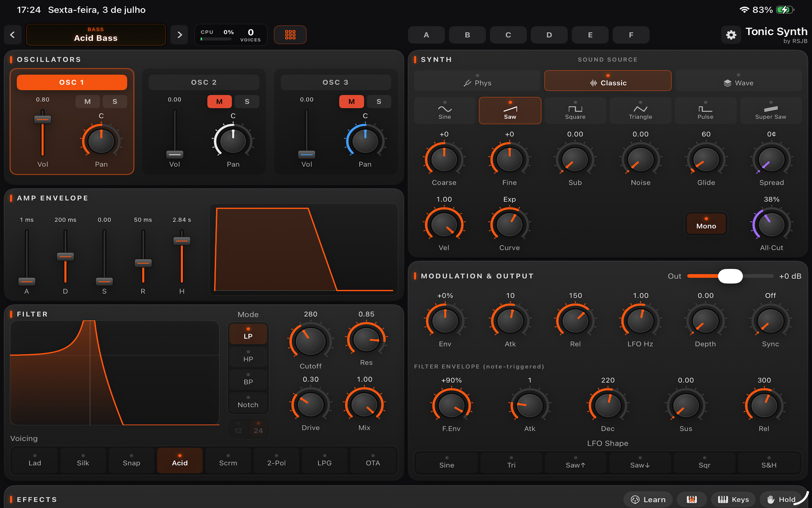Tap the battery charging icon
The width and height of the screenshot is (812, 508).
[785, 10]
